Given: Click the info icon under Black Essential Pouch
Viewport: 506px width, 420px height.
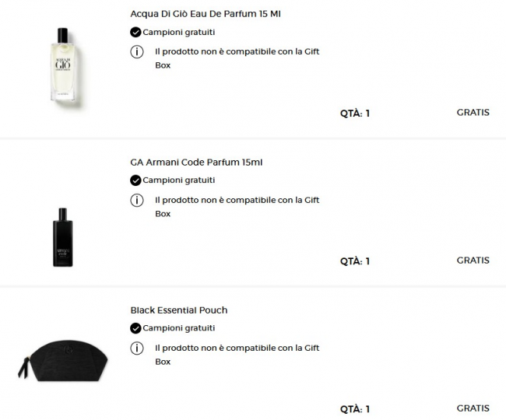Looking at the screenshot, I should coord(136,348).
